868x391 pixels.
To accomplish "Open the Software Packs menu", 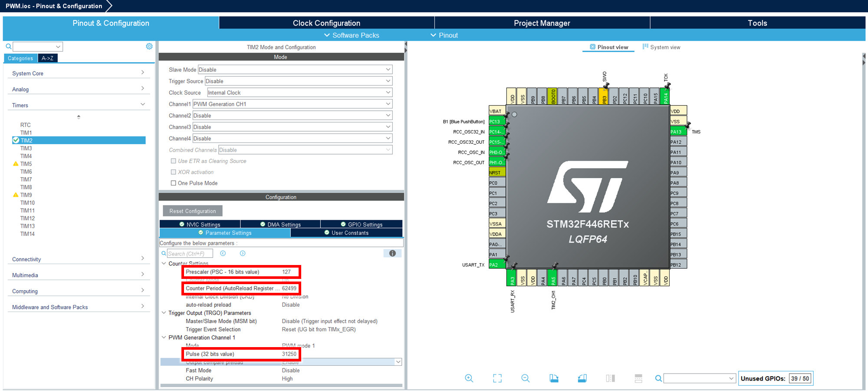I will (x=352, y=35).
